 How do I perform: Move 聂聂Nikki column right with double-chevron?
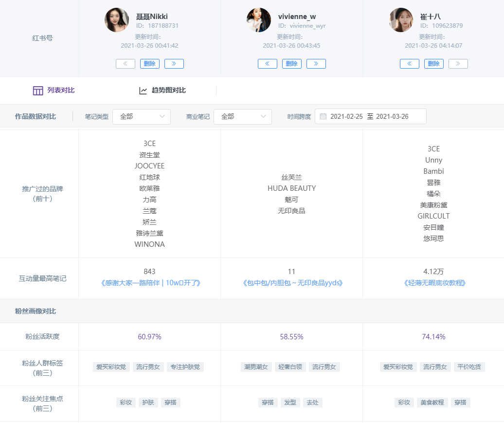[x=174, y=64]
